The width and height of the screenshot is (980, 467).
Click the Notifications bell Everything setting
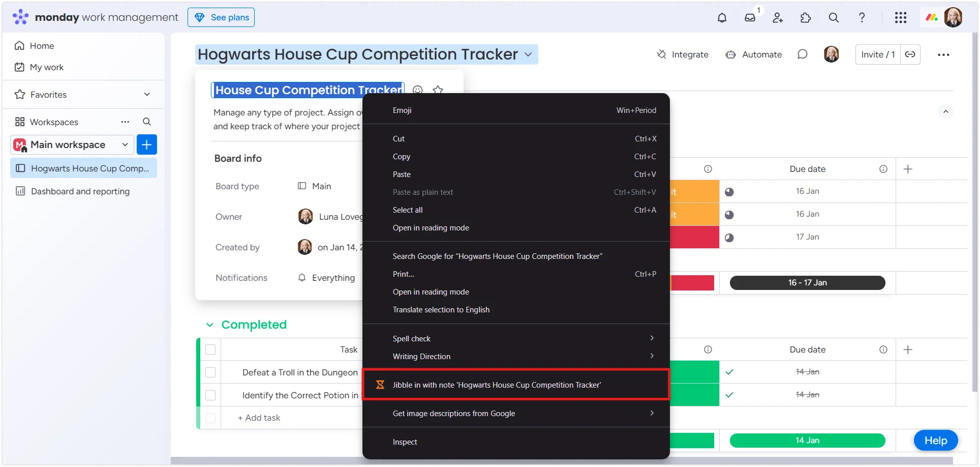pyautogui.click(x=326, y=278)
